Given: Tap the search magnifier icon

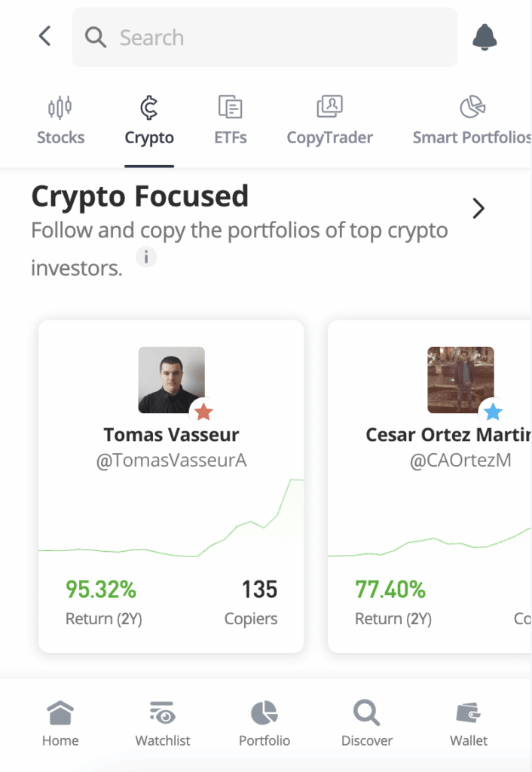Looking at the screenshot, I should tap(95, 36).
